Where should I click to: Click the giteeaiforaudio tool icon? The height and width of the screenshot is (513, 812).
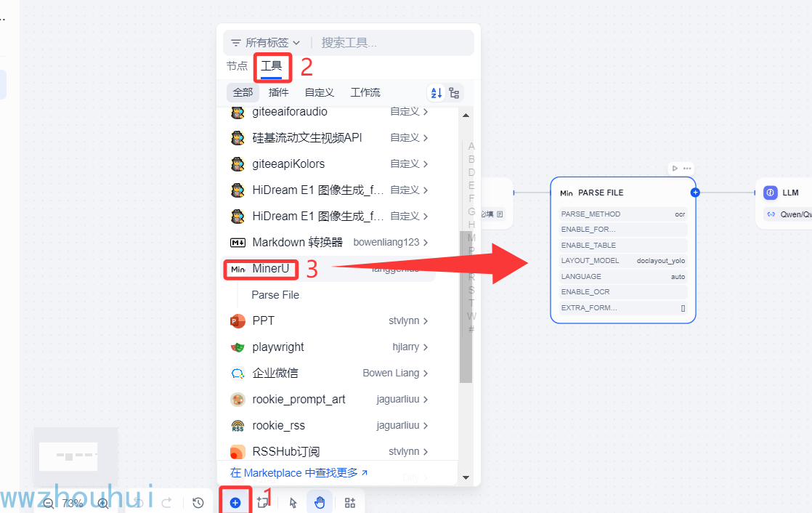pyautogui.click(x=237, y=112)
